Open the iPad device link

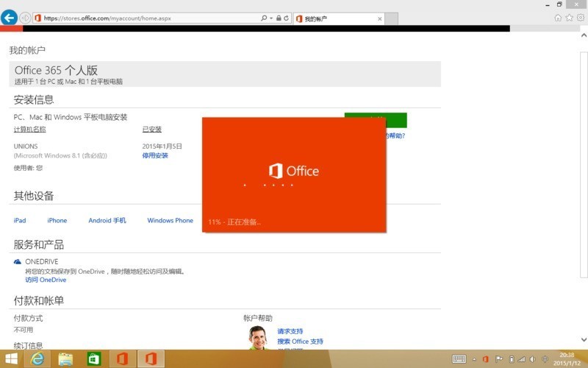[x=20, y=220]
